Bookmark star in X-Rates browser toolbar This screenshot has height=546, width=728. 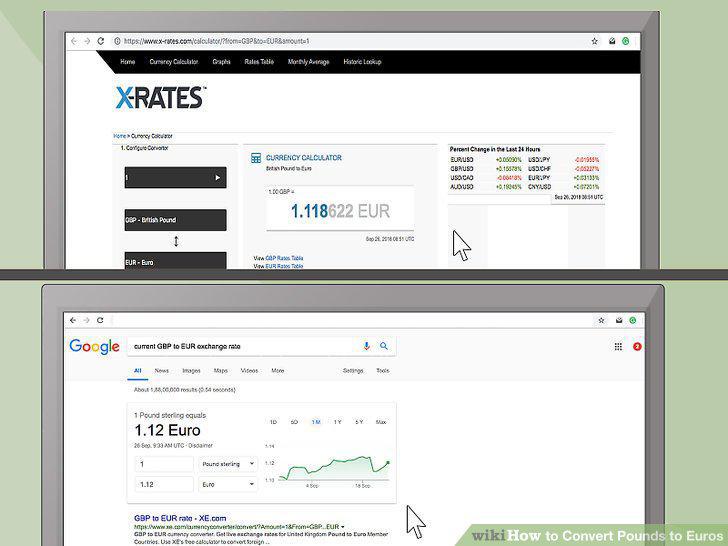[x=595, y=41]
